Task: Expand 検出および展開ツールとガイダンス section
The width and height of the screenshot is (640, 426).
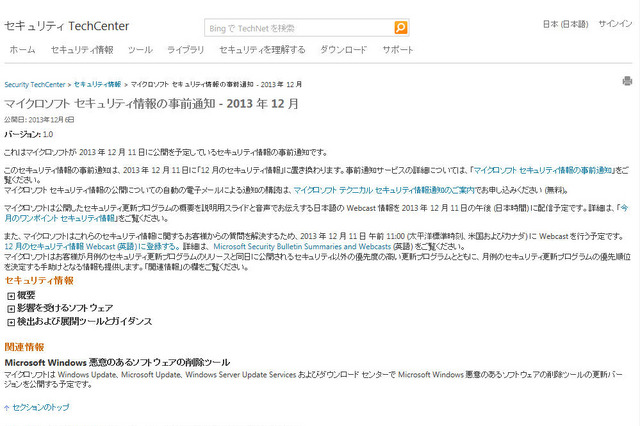Action: (80, 322)
